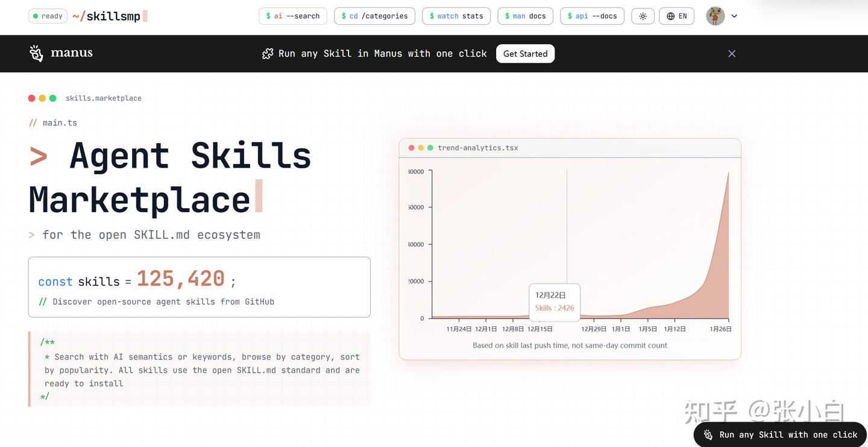Click the 'Search with AI semantics' description block
This screenshot has width=868, height=447.
[x=200, y=369]
